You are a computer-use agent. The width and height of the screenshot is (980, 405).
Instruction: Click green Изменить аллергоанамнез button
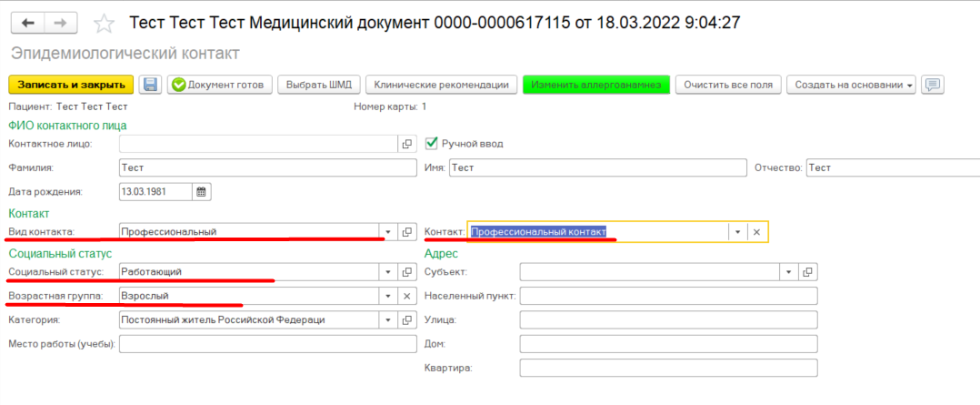coord(596,85)
